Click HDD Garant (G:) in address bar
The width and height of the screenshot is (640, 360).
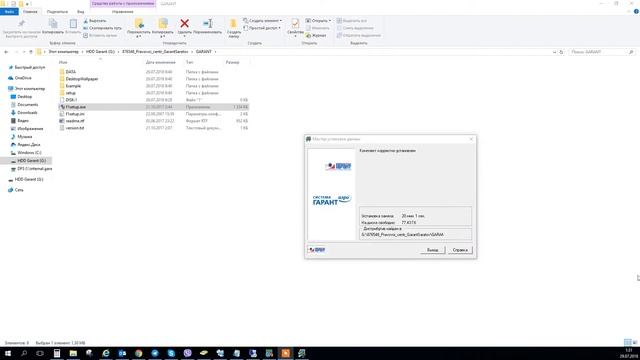click(100, 52)
